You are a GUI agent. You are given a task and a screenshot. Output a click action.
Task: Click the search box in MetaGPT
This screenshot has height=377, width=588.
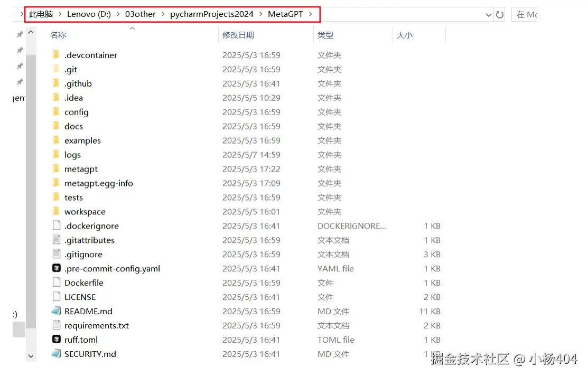[x=525, y=15]
